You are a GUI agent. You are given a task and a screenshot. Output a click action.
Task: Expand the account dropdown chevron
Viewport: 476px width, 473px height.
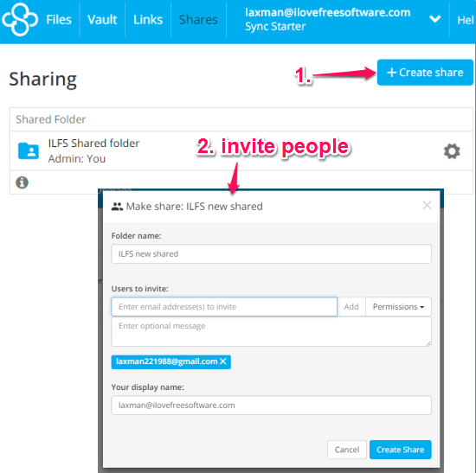pos(435,19)
